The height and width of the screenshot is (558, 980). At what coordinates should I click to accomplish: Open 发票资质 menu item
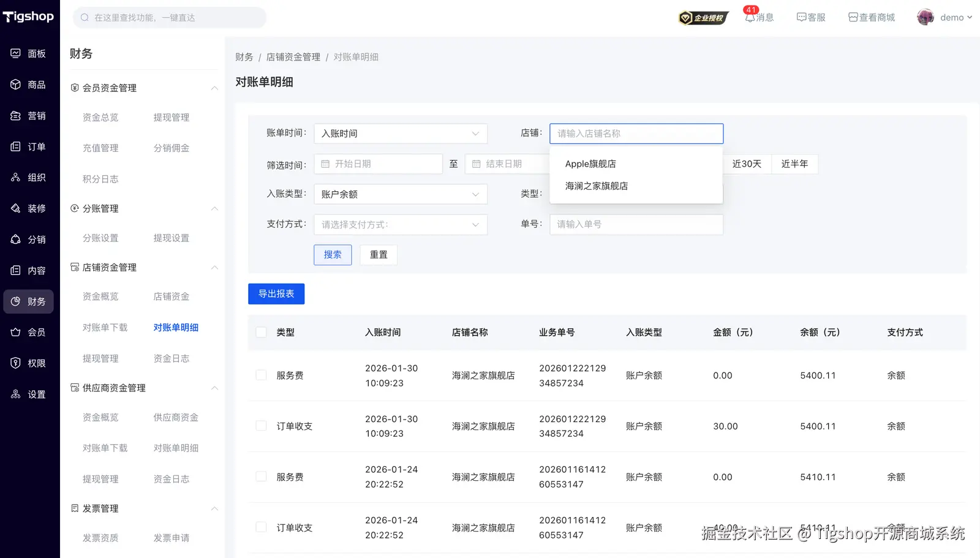tap(100, 538)
